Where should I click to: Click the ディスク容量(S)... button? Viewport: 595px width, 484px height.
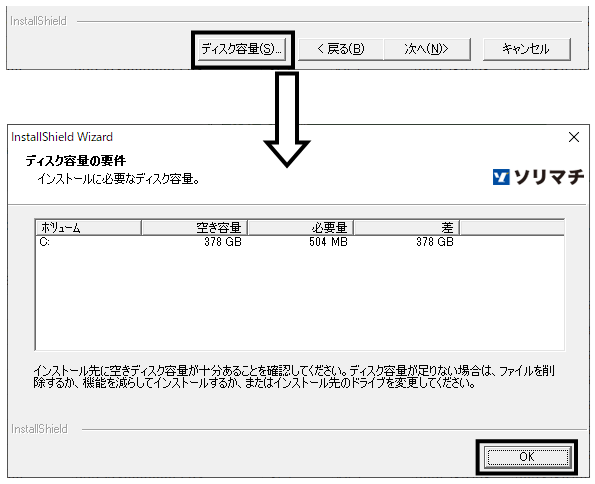click(242, 49)
